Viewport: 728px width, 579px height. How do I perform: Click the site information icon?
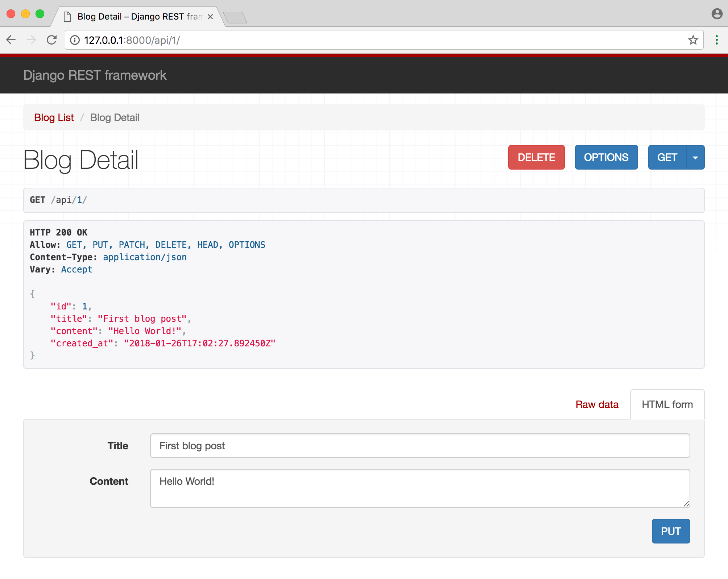click(75, 40)
